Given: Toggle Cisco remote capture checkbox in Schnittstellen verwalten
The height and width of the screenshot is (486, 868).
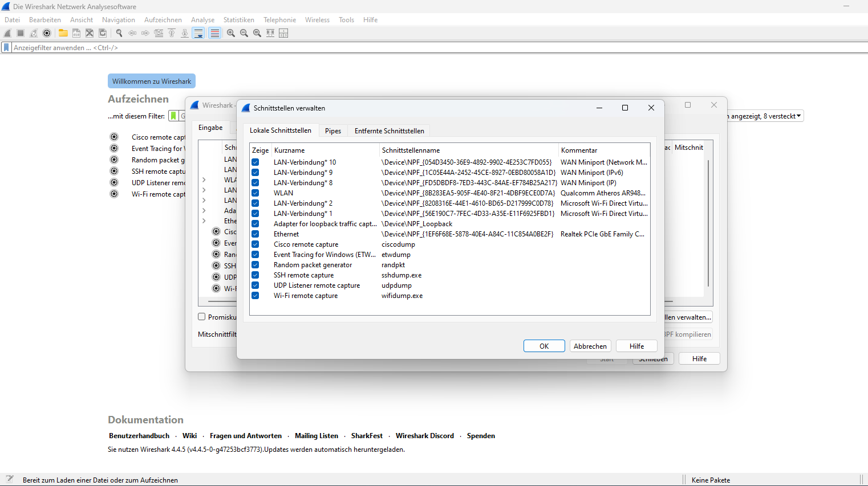Looking at the screenshot, I should pos(255,244).
